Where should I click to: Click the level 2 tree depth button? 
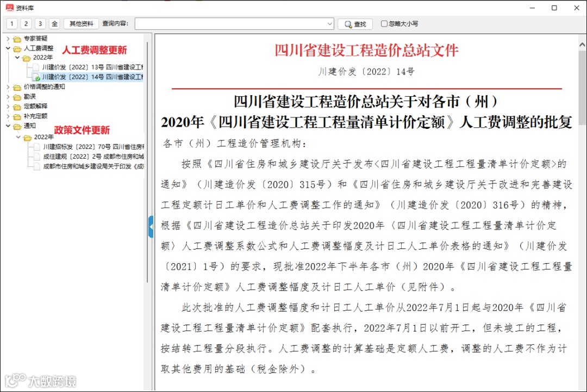click(26, 23)
